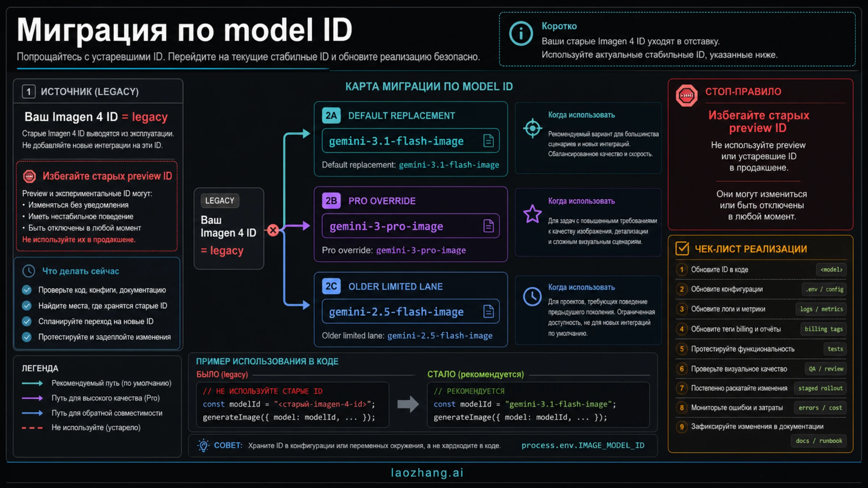Click the number 1 badge by ИСТОЧНИК (LEGACY)

click(x=29, y=92)
